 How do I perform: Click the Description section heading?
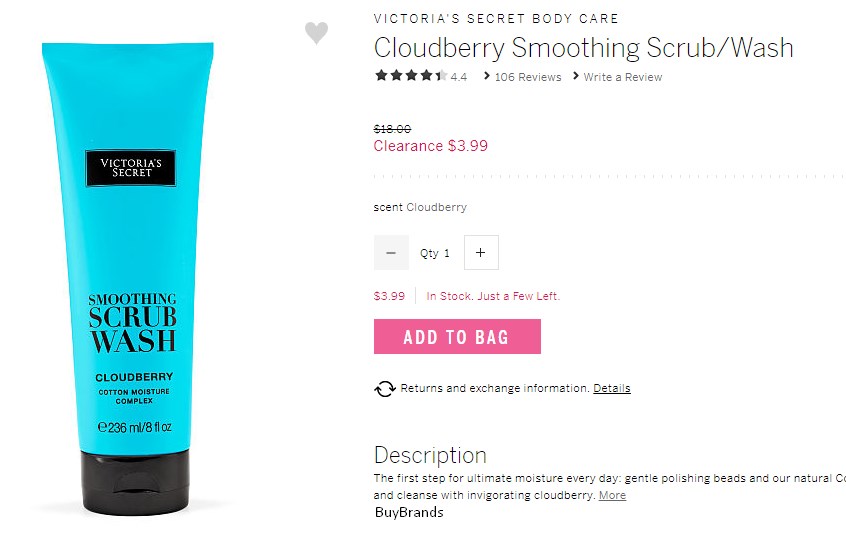(x=431, y=455)
